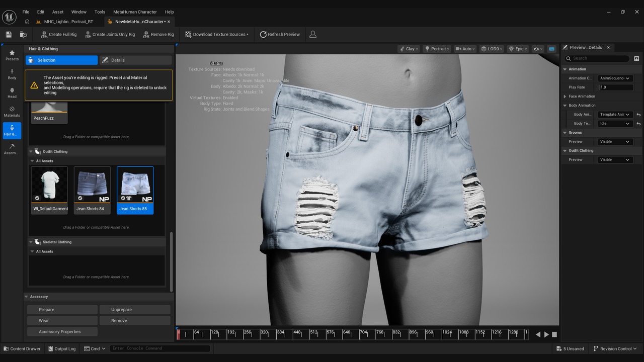Click the user profile icon in toolbar
This screenshot has width=644, height=362.
(x=313, y=34)
